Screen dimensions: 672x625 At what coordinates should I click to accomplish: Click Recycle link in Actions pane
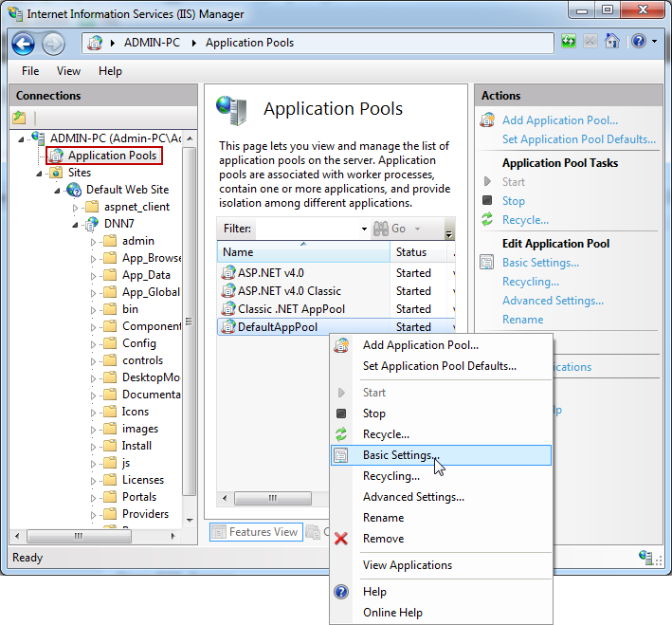point(525,220)
